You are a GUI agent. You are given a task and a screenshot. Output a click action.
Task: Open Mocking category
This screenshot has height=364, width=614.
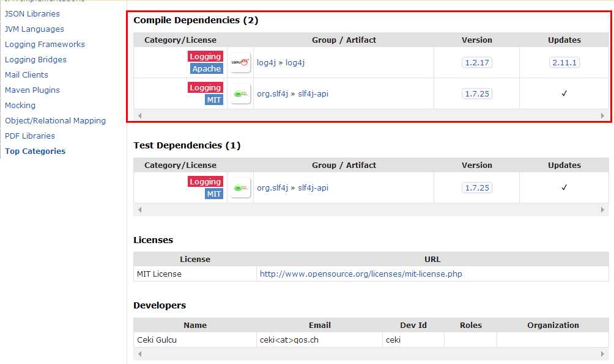[20, 105]
